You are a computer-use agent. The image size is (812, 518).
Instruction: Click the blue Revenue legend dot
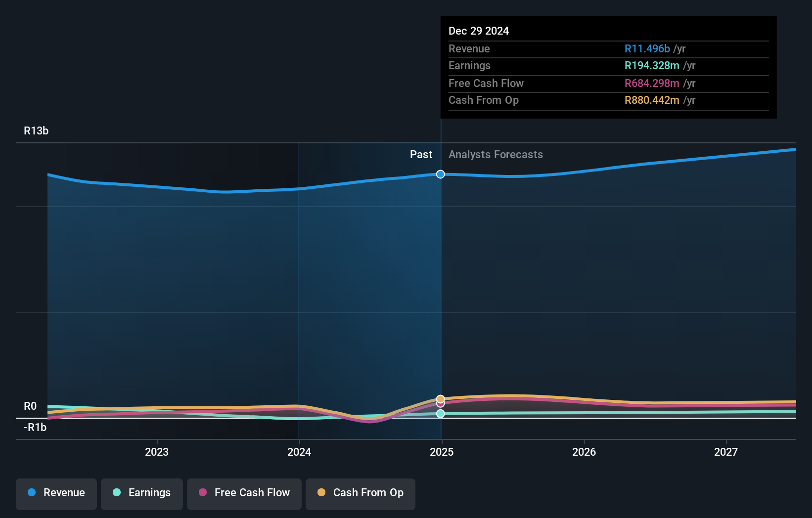click(31, 493)
